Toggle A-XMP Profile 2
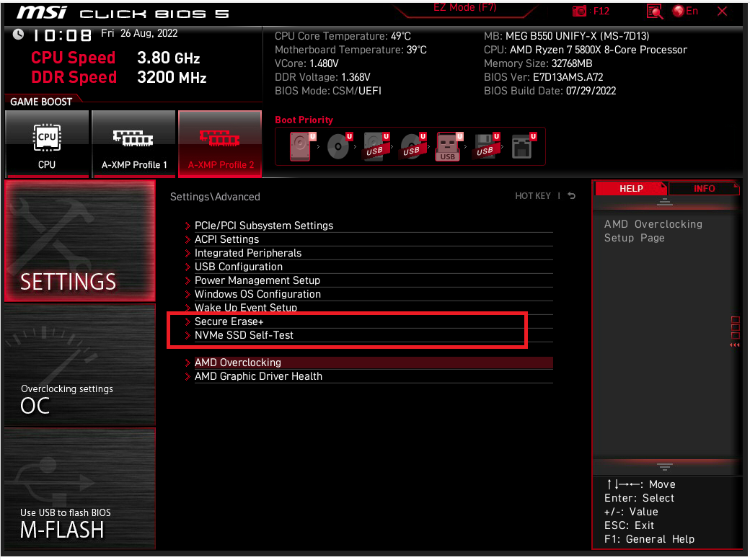 tap(220, 144)
